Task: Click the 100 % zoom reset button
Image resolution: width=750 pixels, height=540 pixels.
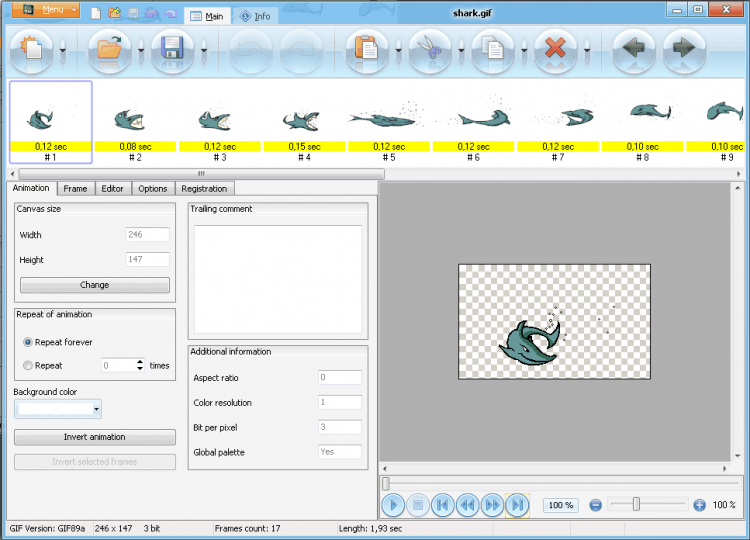Action: click(561, 506)
